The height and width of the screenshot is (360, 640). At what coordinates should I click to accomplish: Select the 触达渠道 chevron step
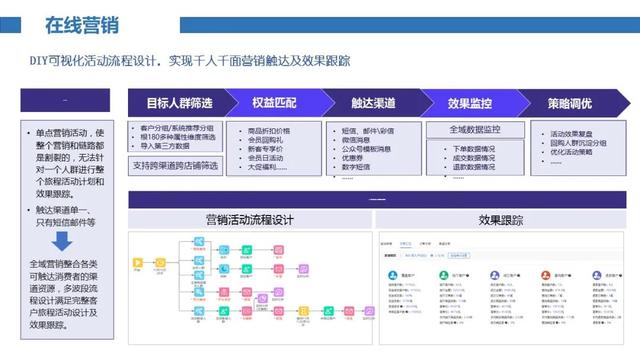pos(373,103)
